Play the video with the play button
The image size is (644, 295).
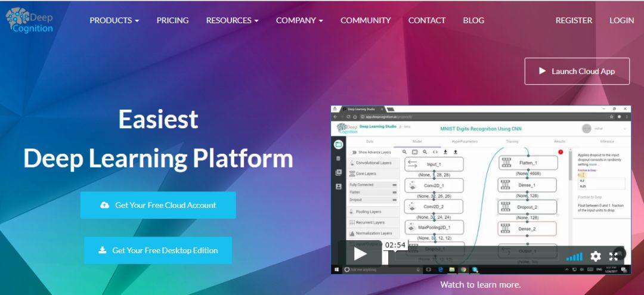pos(360,254)
